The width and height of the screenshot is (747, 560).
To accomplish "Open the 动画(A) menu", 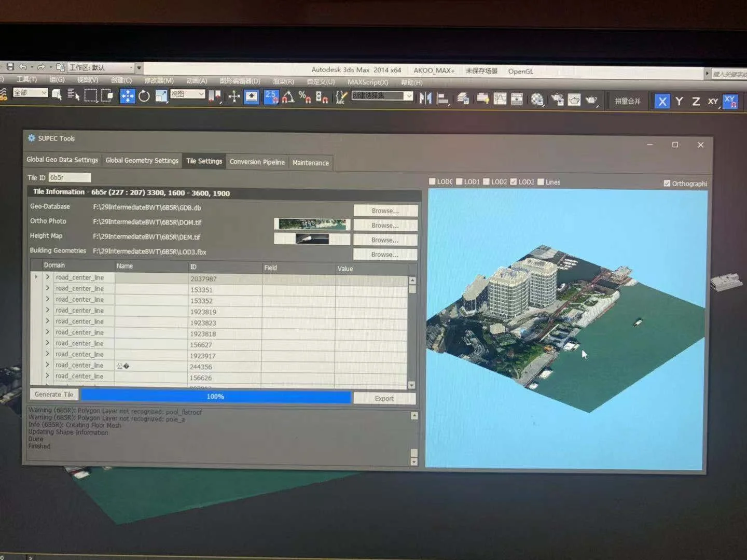I will (x=197, y=81).
